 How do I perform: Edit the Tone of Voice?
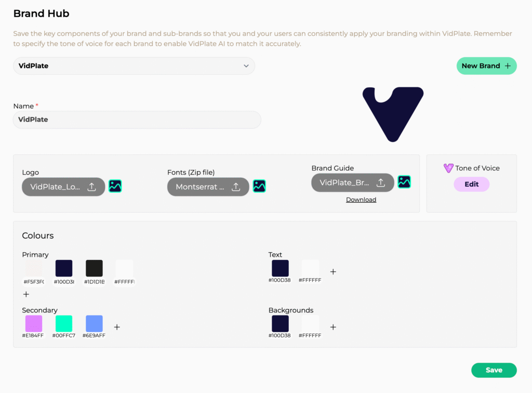(471, 184)
